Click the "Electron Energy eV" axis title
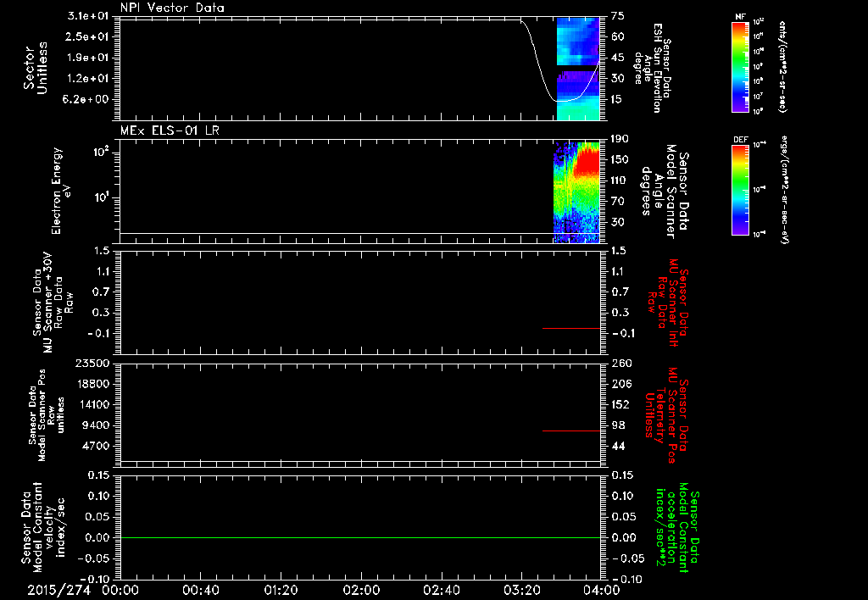Image resolution: width=868 pixels, height=600 pixels. pyautogui.click(x=60, y=191)
